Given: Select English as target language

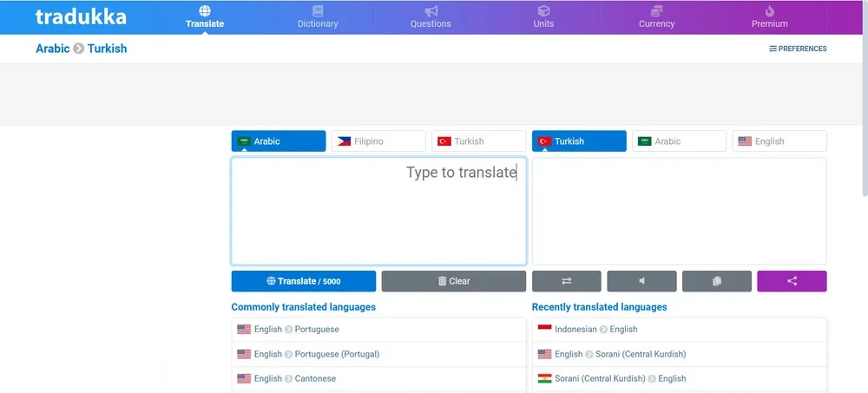Looking at the screenshot, I should (779, 141).
